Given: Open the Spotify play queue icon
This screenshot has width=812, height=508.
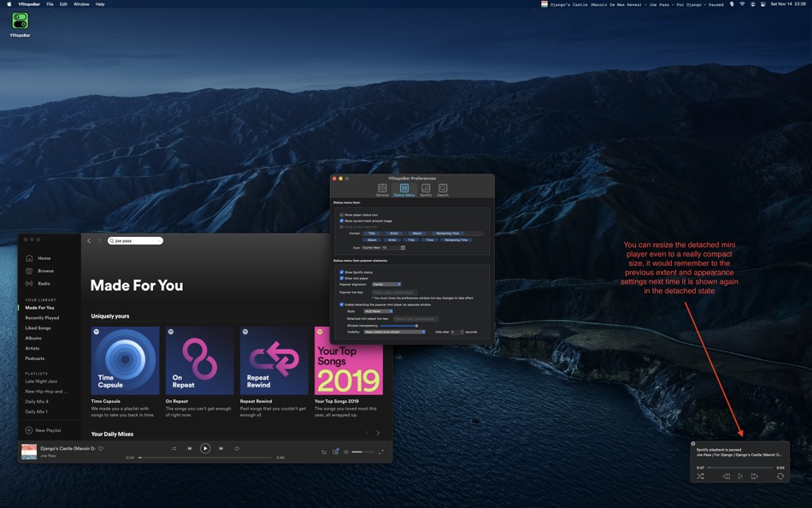Looking at the screenshot, I should tap(324, 452).
